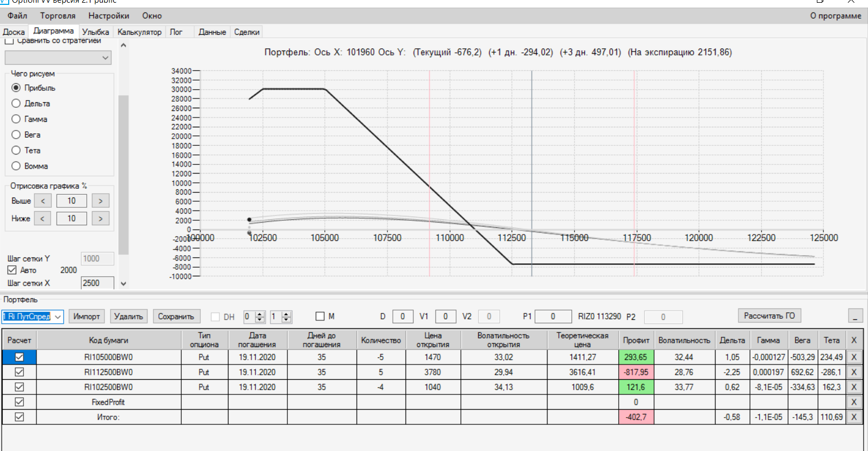Click the X column header of the portfolio table
This screenshot has width=868, height=451.
pos(854,340)
